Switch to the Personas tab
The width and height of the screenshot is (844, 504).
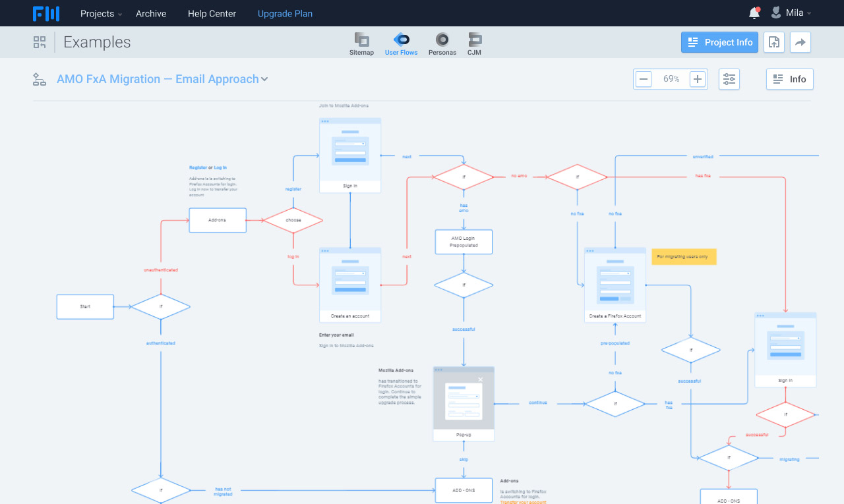pos(442,44)
